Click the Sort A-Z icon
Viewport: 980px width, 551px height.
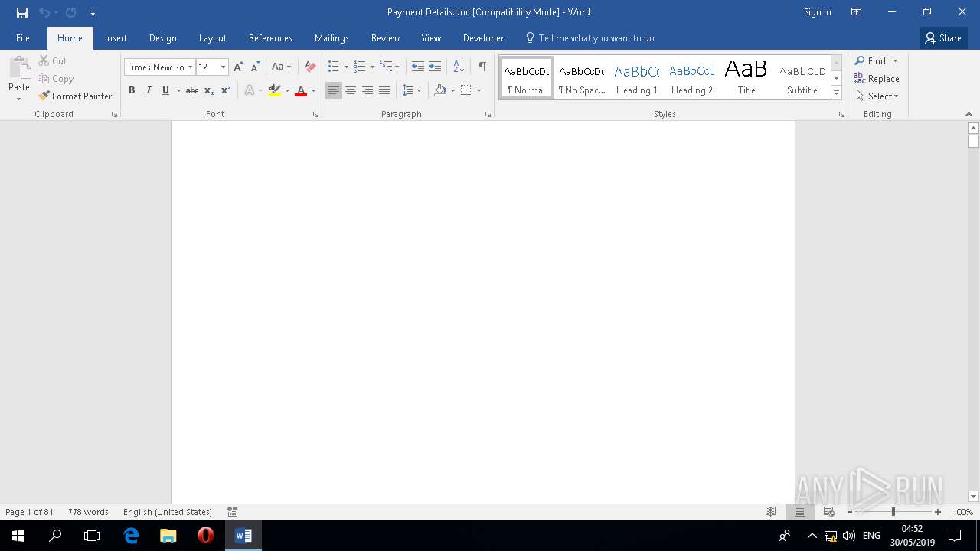(x=459, y=67)
